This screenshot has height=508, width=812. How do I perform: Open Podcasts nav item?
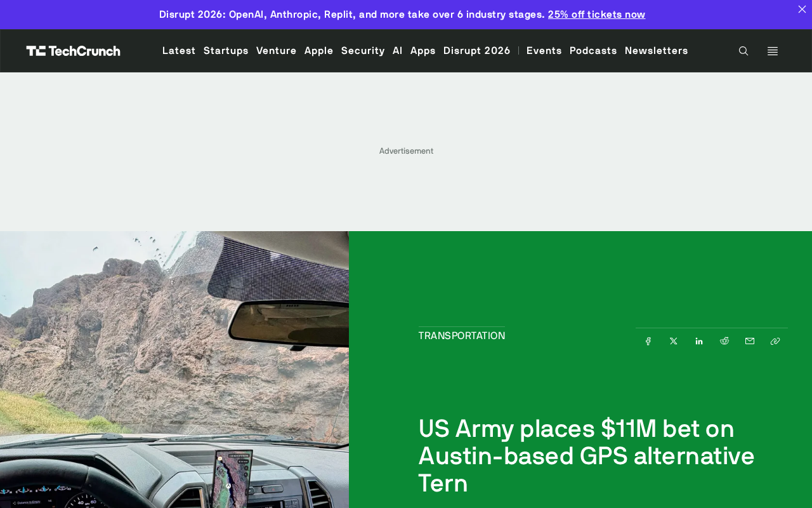(593, 50)
